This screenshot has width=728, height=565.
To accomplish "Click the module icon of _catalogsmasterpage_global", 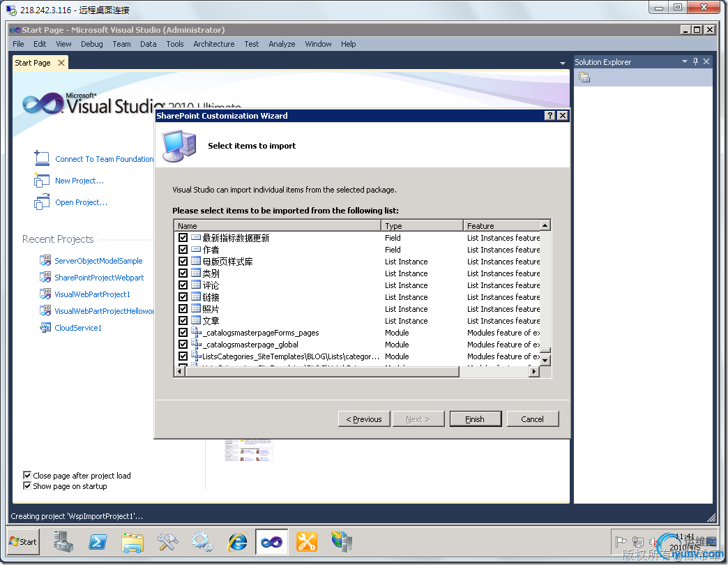I will coord(196,344).
